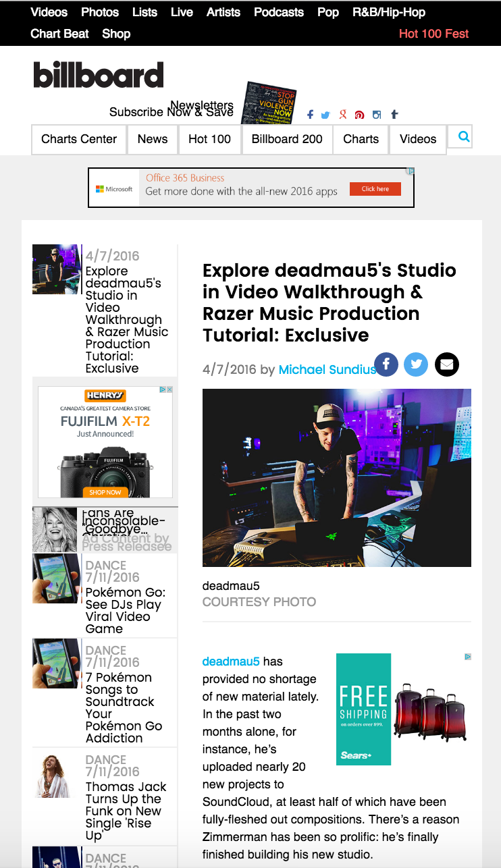Open Billboard's Tumblr icon in header
501x868 pixels.
394,115
